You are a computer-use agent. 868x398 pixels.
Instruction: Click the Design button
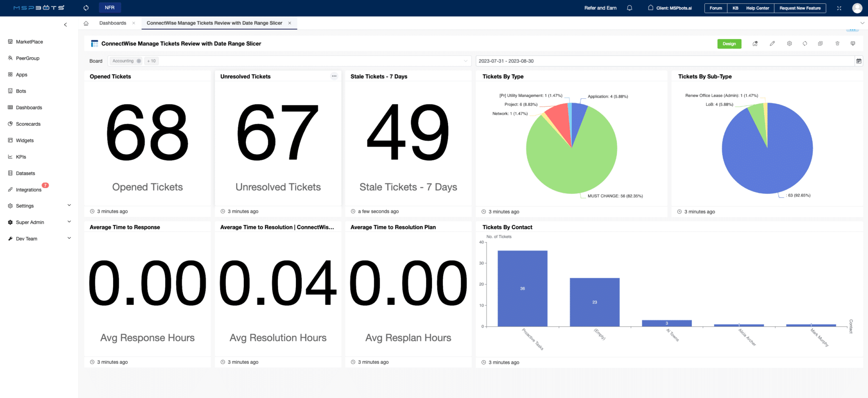(729, 44)
